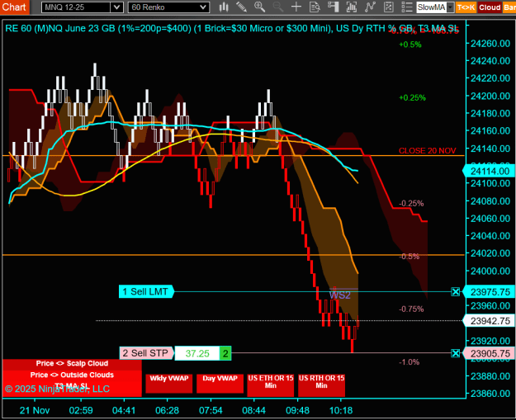Select the drawing tools pencil icon
The height and width of the screenshot is (420, 516).
pyautogui.click(x=242, y=7)
